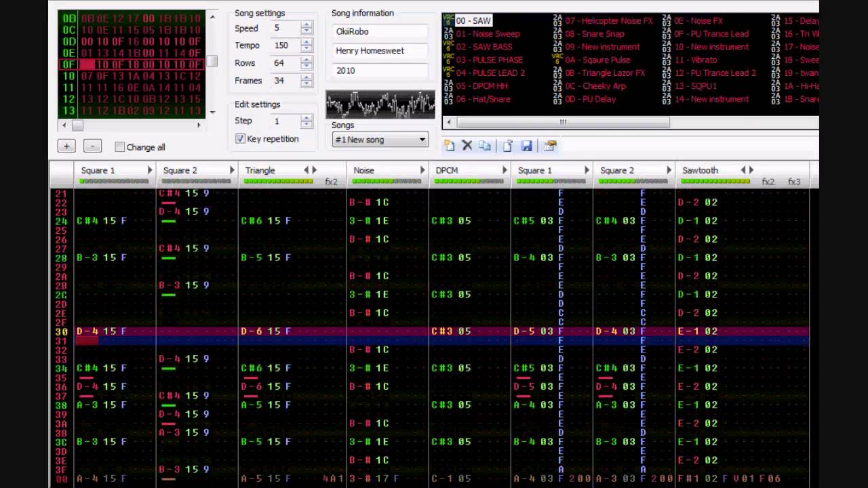
Task: Select instrument 07 - Helicopter Noise FX
Action: (x=608, y=21)
